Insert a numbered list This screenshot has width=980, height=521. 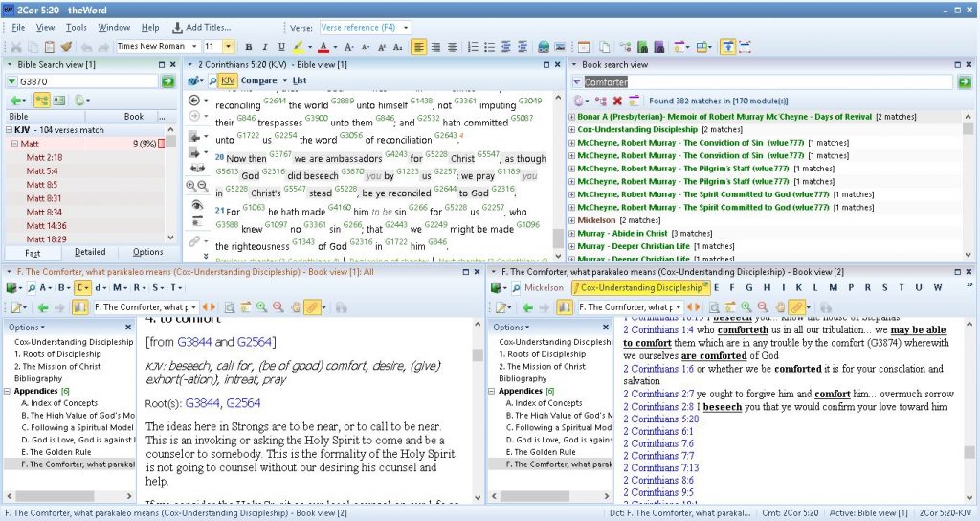[x=473, y=46]
